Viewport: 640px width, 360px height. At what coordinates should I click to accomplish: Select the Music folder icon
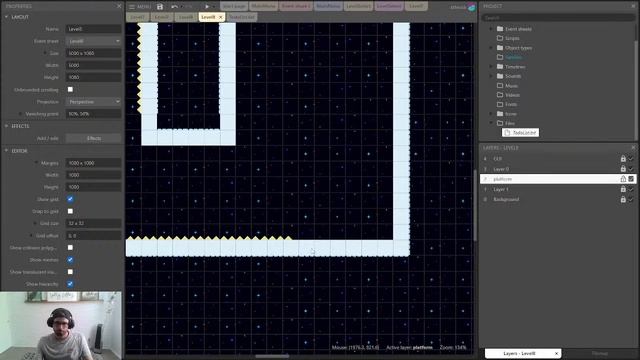(x=500, y=85)
